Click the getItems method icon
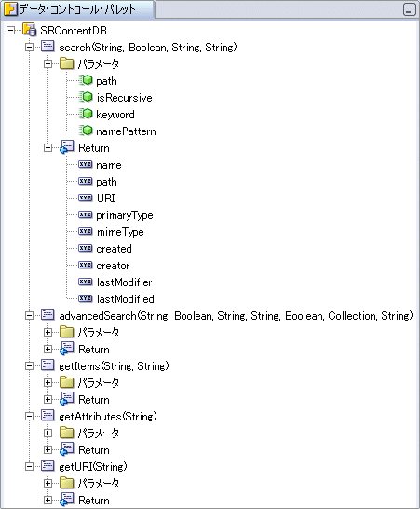 pyautogui.click(x=47, y=365)
